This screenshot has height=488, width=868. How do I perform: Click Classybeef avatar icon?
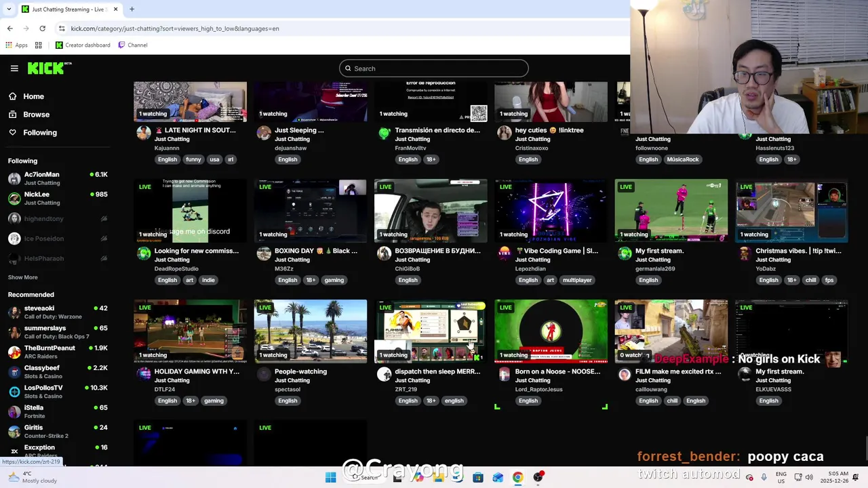14,371
